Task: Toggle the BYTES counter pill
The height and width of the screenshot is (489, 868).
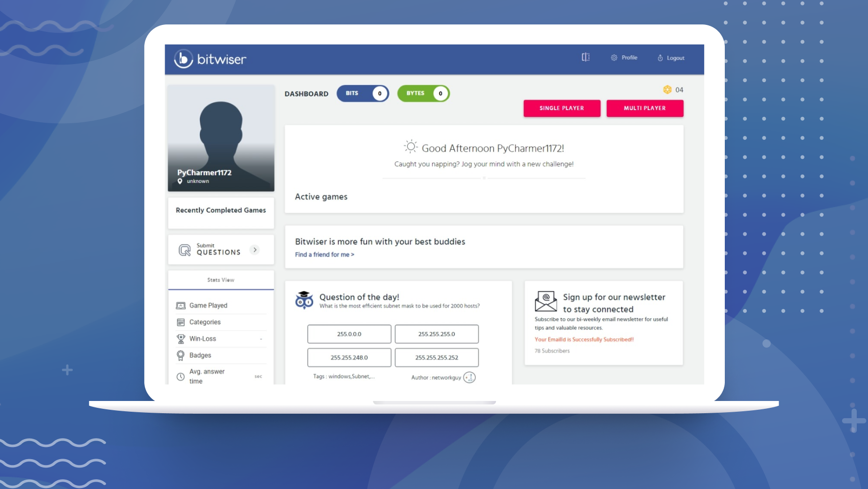Action: pyautogui.click(x=423, y=93)
